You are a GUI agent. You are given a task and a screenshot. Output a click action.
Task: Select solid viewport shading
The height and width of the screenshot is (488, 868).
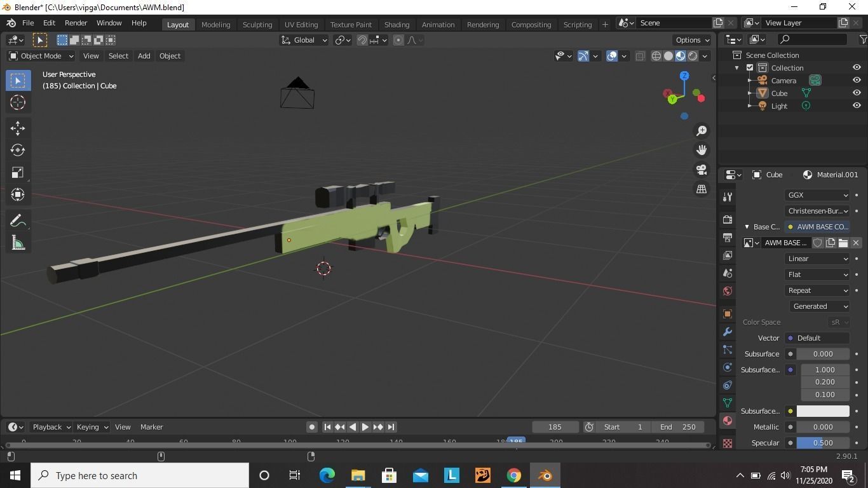point(668,56)
